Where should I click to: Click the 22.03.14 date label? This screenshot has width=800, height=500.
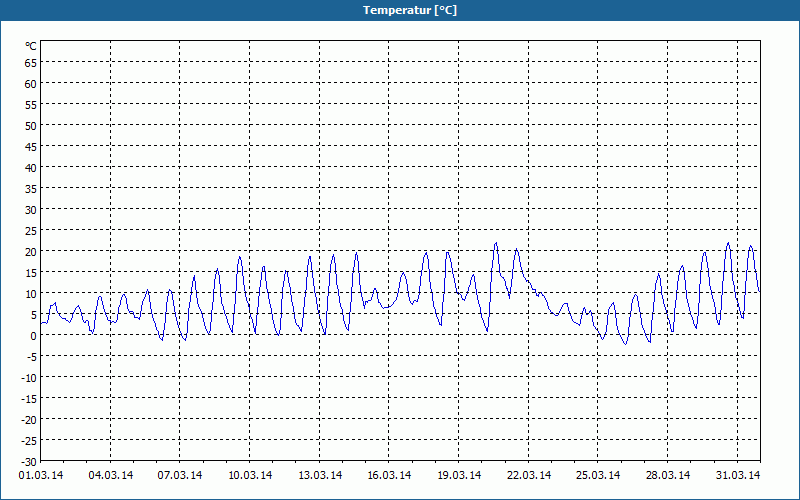coord(529,475)
